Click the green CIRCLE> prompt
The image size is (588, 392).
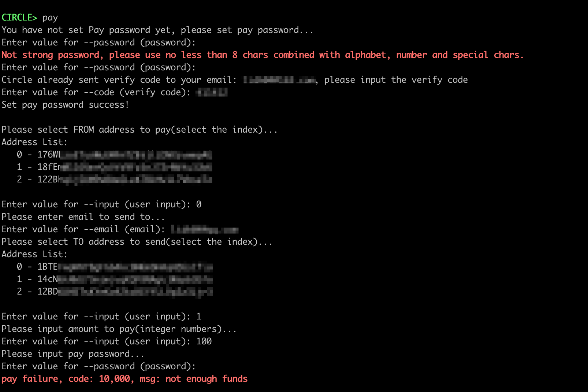[x=19, y=18]
